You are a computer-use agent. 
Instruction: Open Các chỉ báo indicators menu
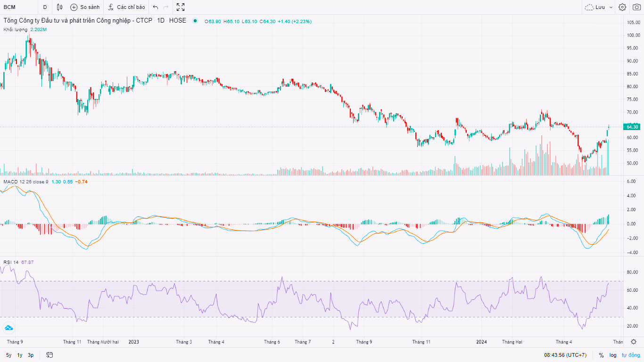(126, 7)
